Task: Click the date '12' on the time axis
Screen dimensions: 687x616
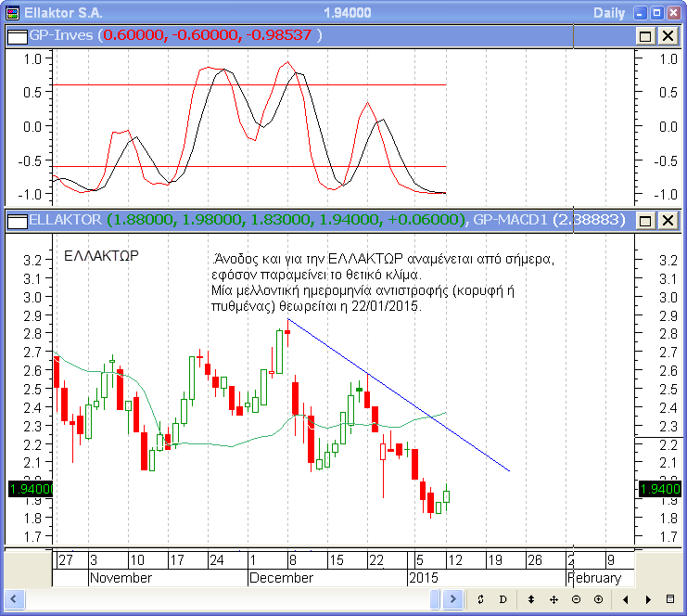Action: (455, 560)
